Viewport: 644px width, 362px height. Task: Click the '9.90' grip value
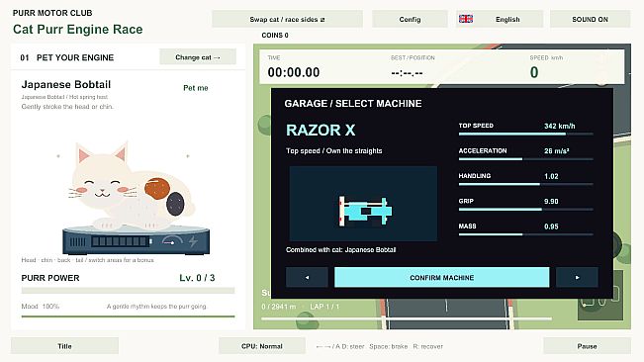pos(551,201)
